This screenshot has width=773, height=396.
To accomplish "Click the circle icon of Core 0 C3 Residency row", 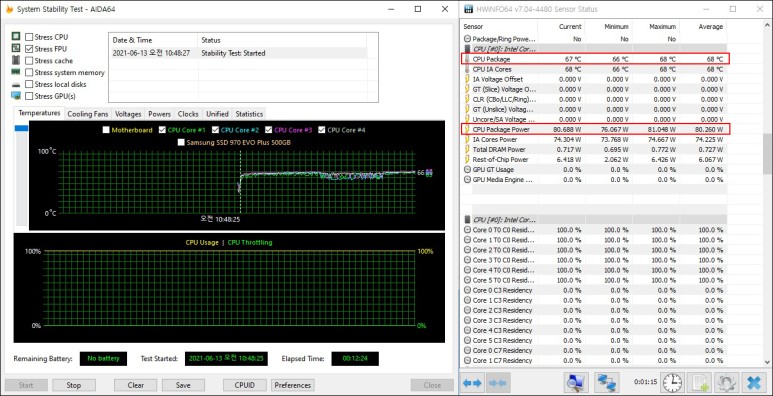I will pyautogui.click(x=467, y=290).
